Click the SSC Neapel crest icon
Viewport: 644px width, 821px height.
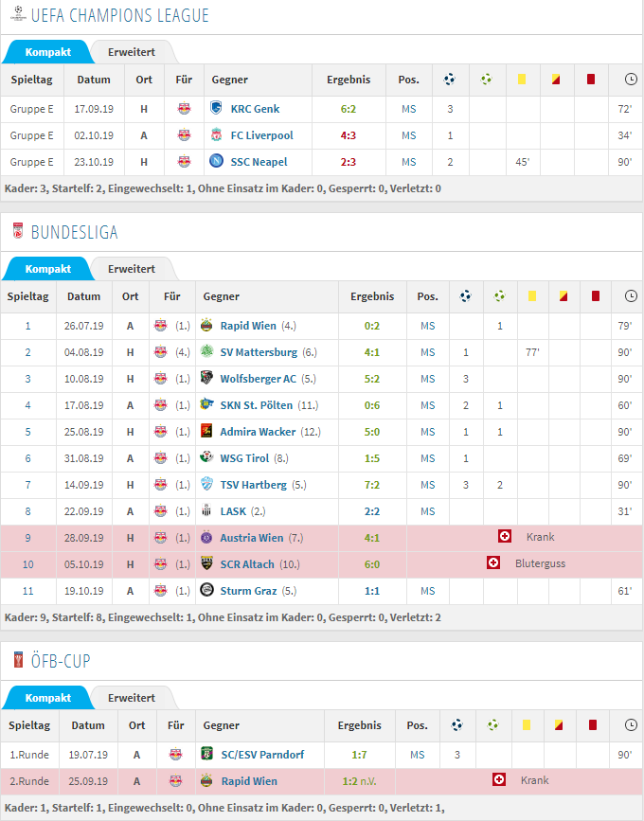point(216,161)
